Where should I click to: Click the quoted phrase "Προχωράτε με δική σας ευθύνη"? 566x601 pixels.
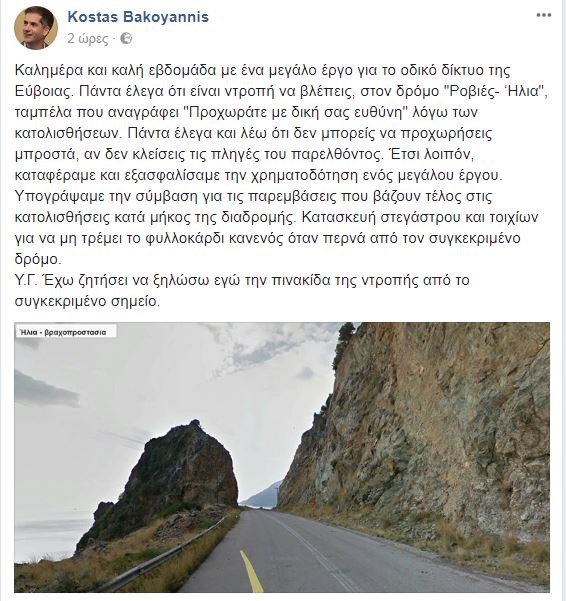point(295,113)
